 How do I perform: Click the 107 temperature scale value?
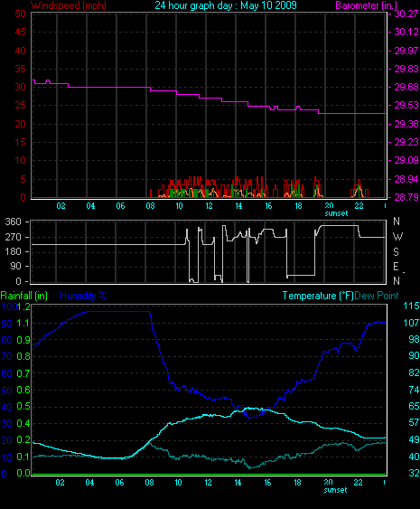coord(411,323)
